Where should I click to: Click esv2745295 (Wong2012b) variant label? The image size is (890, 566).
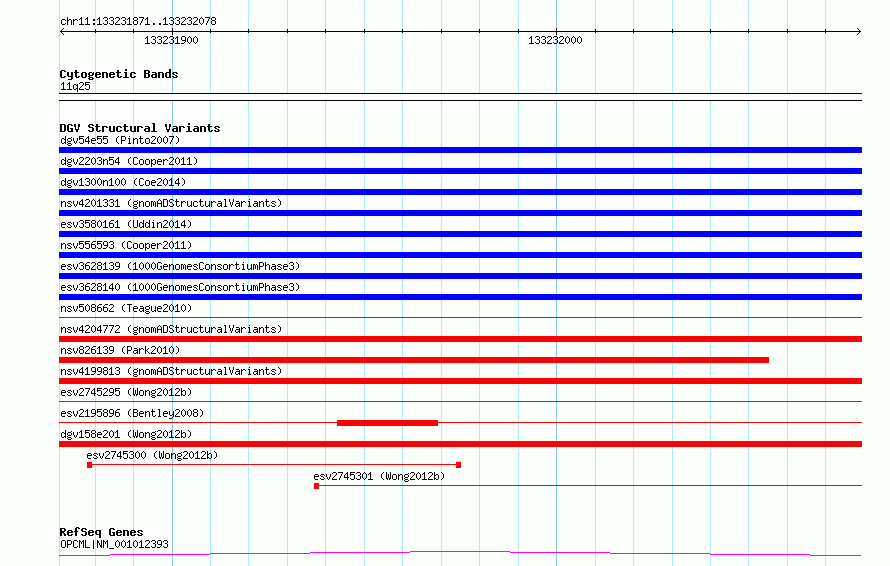(x=126, y=392)
